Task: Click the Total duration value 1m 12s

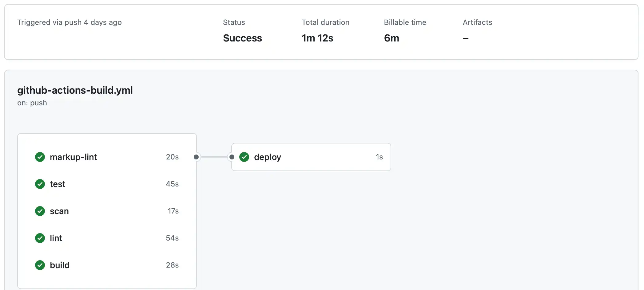Action: pos(317,38)
